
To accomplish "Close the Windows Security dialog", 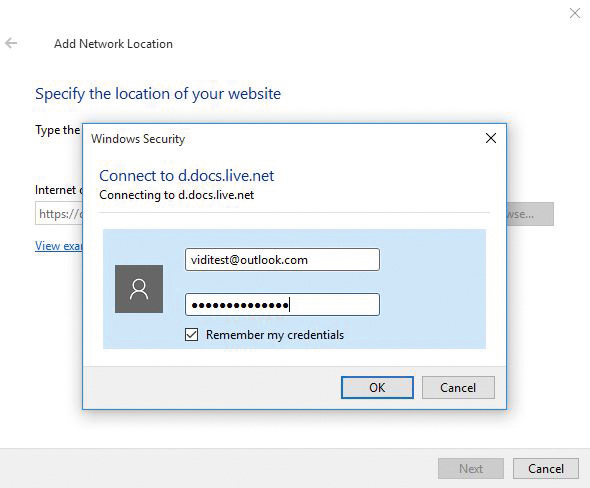I will pyautogui.click(x=491, y=138).
